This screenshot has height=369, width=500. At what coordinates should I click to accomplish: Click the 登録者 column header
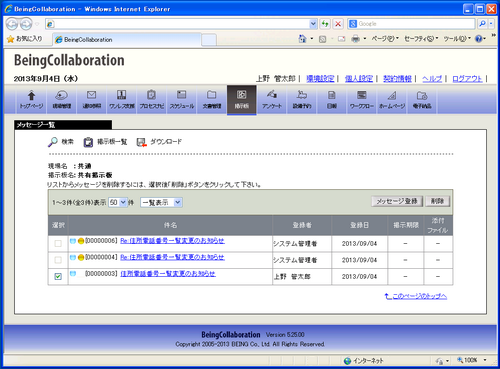pyautogui.click(x=302, y=225)
